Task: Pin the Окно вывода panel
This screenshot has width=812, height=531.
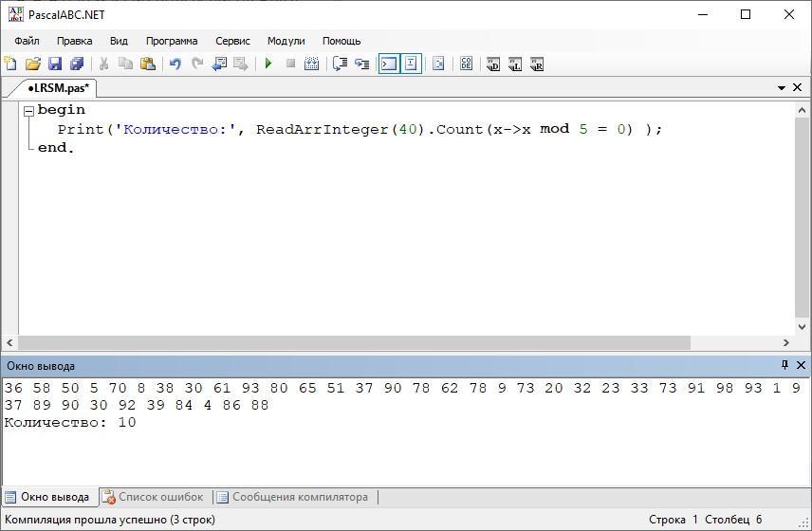Action: 784,365
